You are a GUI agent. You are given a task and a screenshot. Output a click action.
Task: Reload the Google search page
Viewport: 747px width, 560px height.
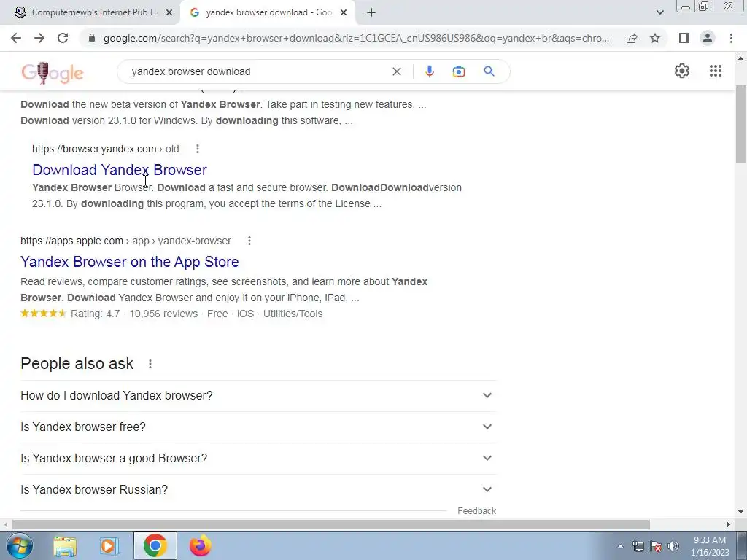click(63, 38)
